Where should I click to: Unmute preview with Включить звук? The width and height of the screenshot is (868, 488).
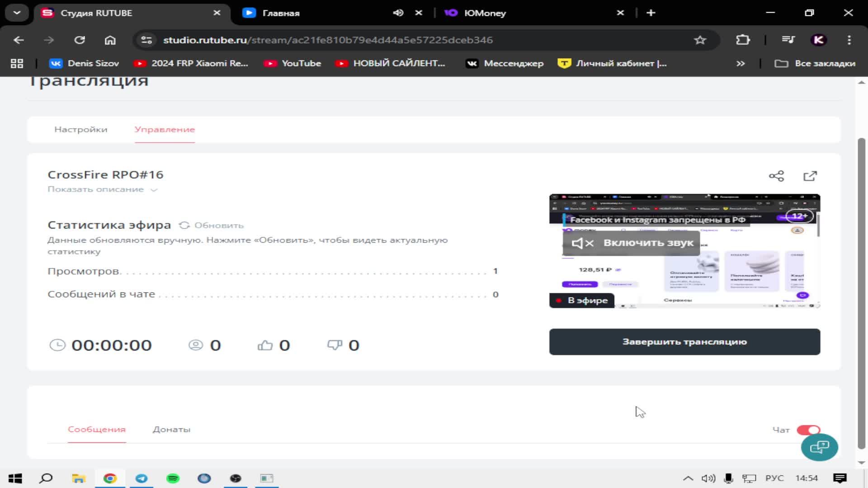pos(632,243)
